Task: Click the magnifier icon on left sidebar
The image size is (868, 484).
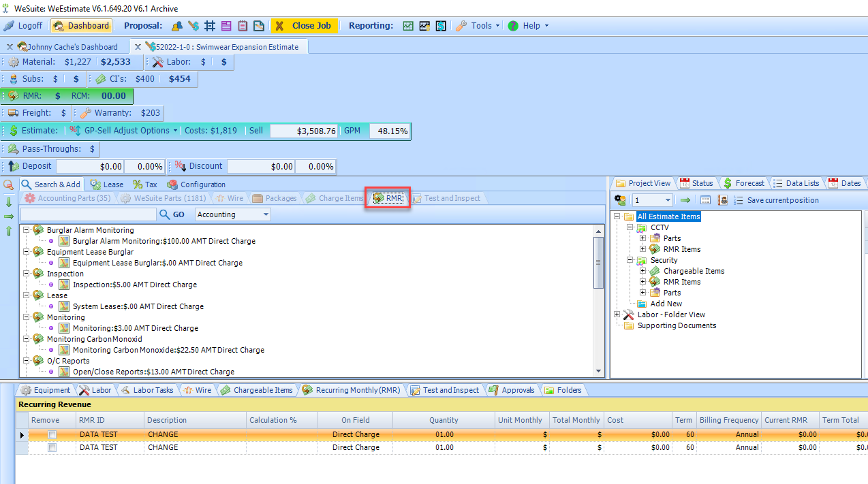Action: (9, 185)
